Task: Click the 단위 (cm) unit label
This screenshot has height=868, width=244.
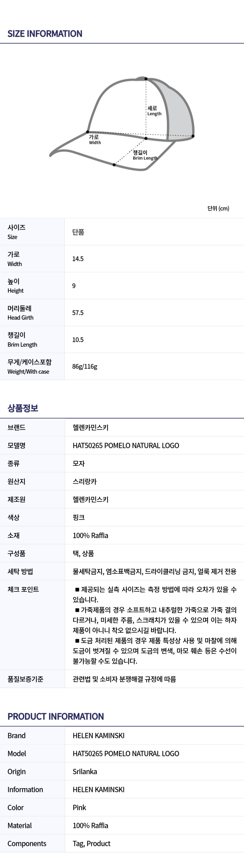Action: pos(218,208)
